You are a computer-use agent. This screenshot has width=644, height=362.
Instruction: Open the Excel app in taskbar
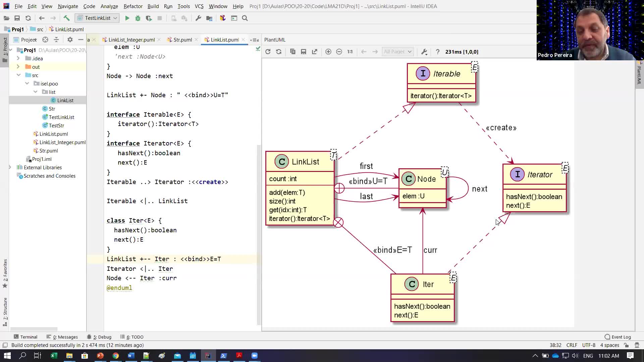click(54, 356)
